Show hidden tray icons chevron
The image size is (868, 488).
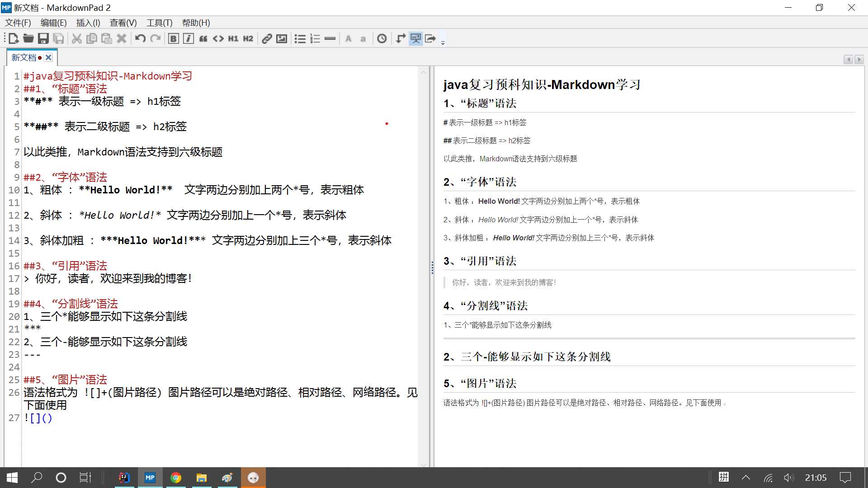pyautogui.click(x=746, y=478)
